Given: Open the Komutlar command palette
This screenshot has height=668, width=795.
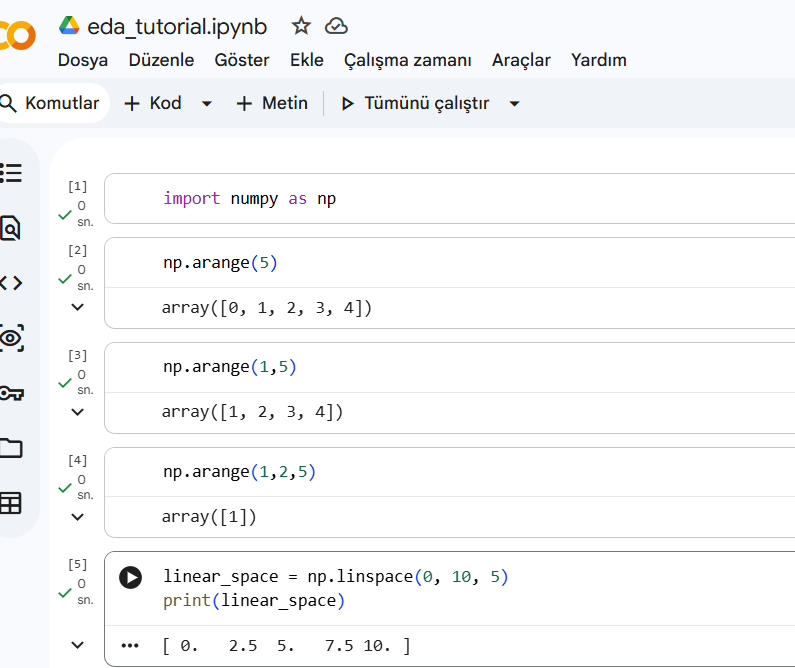Looking at the screenshot, I should pyautogui.click(x=53, y=103).
